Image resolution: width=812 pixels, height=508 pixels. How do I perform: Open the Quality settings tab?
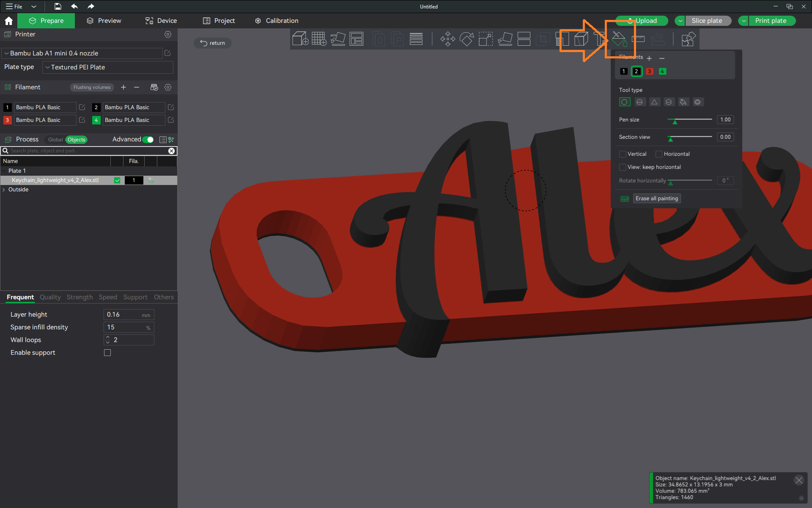coord(50,297)
